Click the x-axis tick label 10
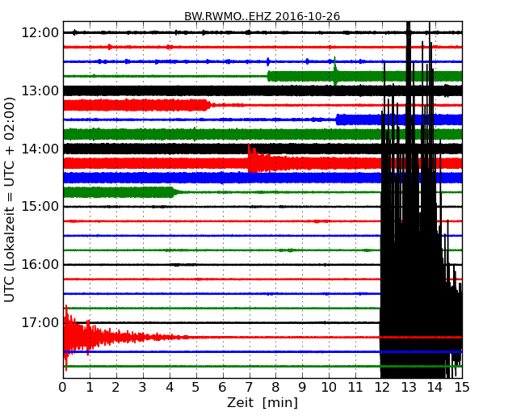 pyautogui.click(x=329, y=388)
